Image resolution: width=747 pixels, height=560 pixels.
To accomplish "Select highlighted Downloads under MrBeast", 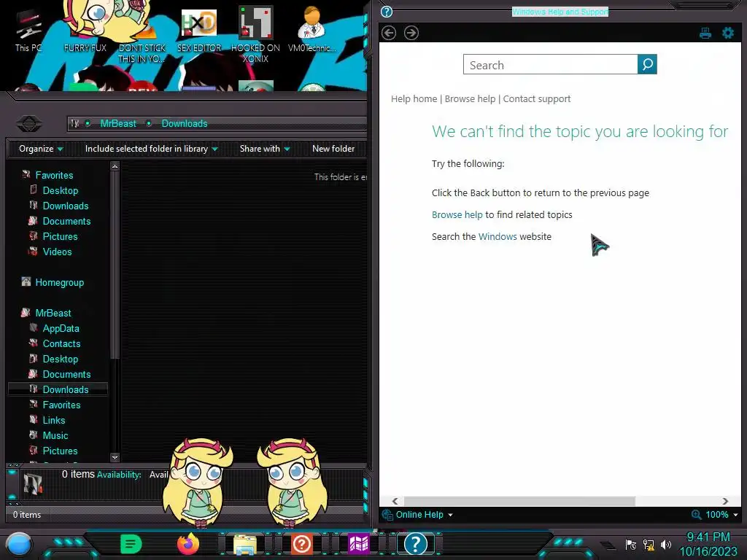I will click(58, 389).
